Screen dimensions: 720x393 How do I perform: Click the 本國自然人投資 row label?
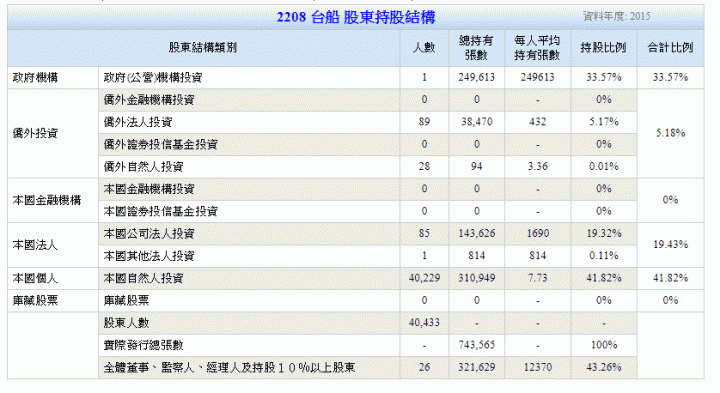coord(143,279)
